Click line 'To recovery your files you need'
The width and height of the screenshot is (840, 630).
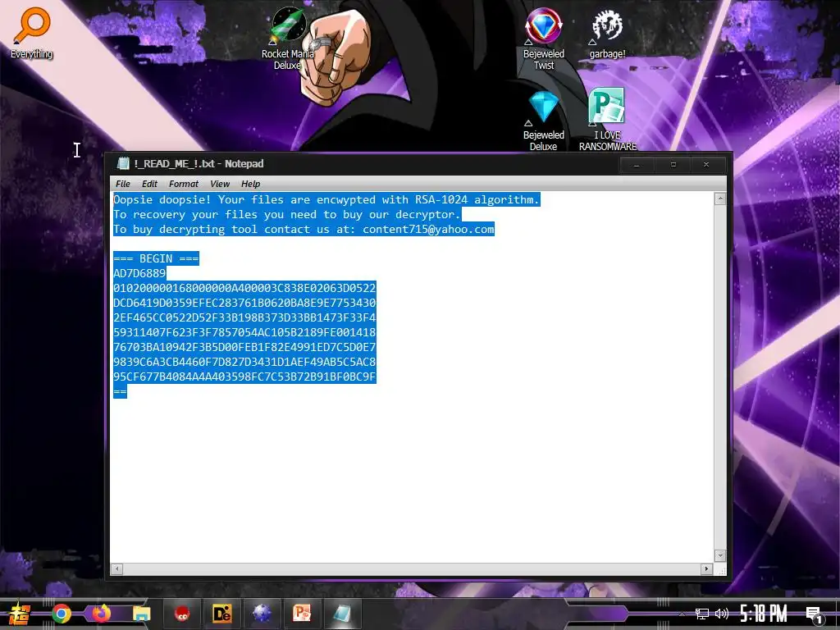(x=286, y=214)
